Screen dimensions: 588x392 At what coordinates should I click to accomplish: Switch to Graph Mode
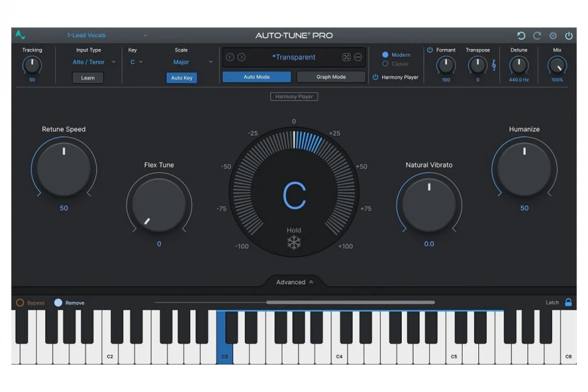coord(331,77)
